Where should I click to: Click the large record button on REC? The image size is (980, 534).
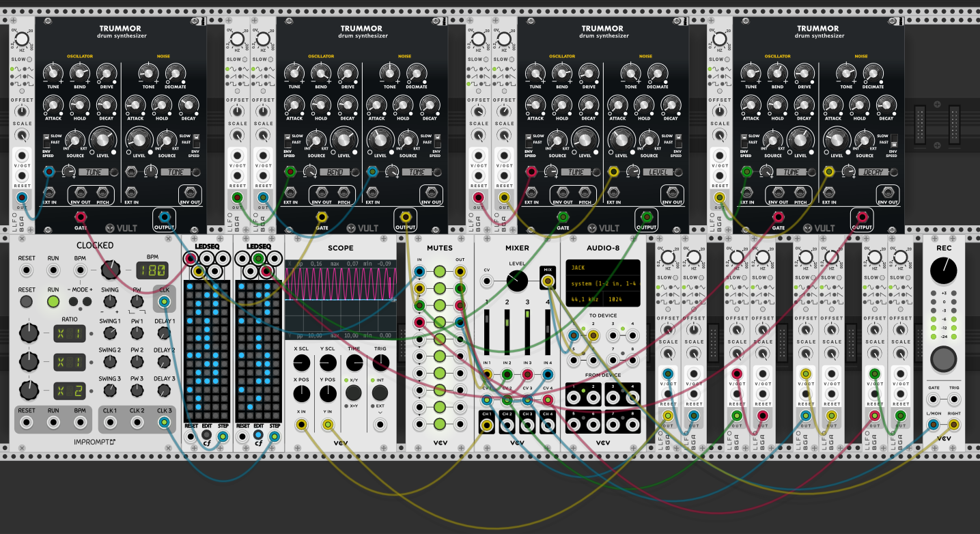(x=944, y=359)
